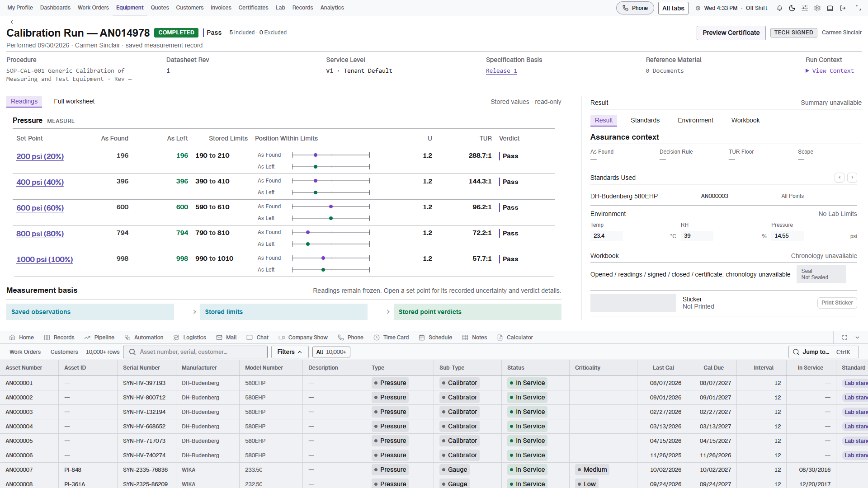Open Calculator in the bottom toolbar
The height and width of the screenshot is (488, 868).
[515, 338]
